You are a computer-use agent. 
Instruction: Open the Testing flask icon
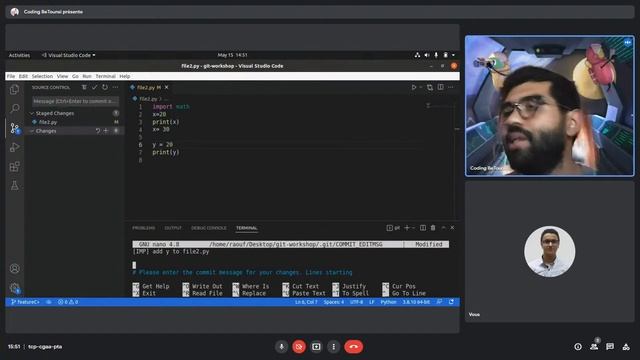(x=15, y=186)
